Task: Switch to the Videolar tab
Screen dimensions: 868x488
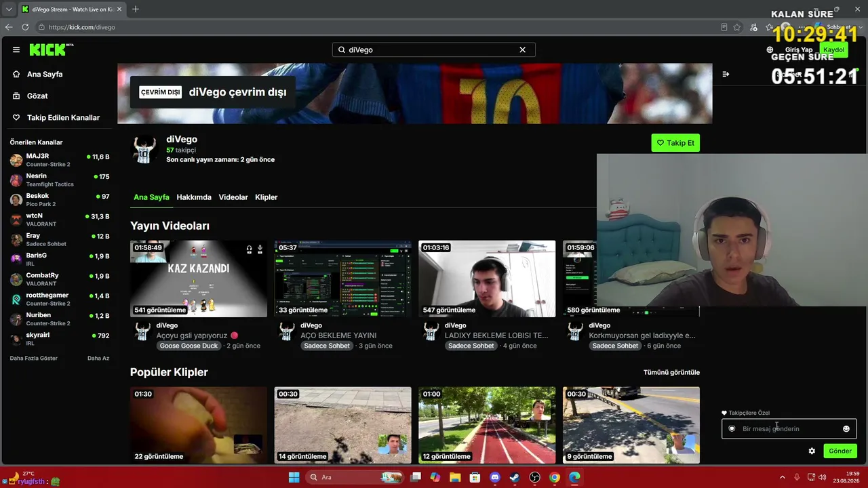Action: click(233, 197)
